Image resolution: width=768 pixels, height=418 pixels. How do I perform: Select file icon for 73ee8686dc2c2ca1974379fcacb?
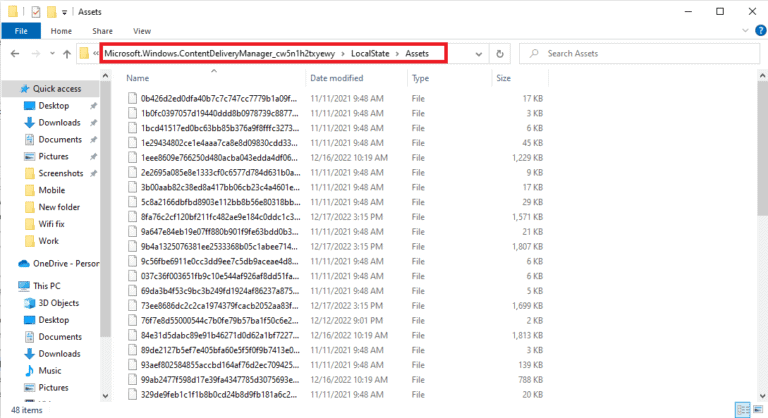[x=132, y=306]
